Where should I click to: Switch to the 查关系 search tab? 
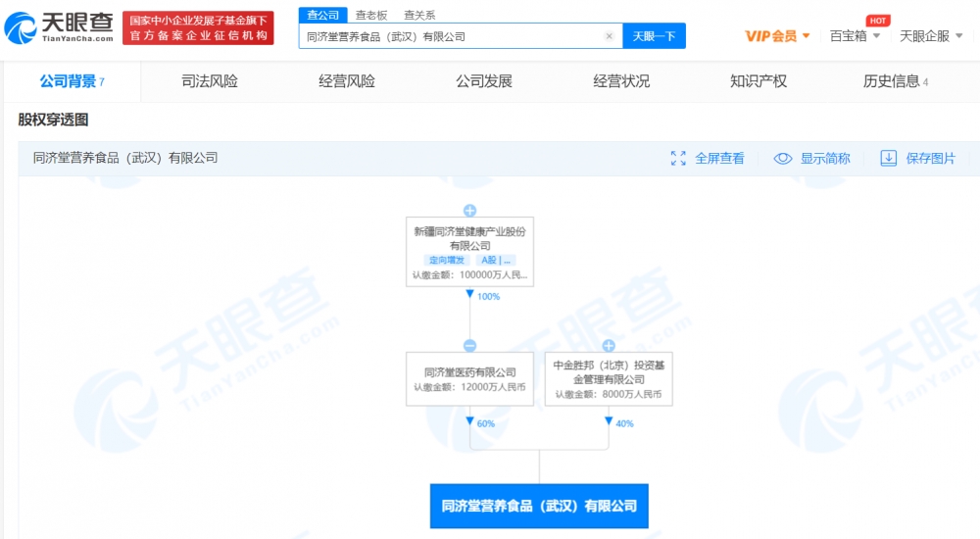point(419,15)
